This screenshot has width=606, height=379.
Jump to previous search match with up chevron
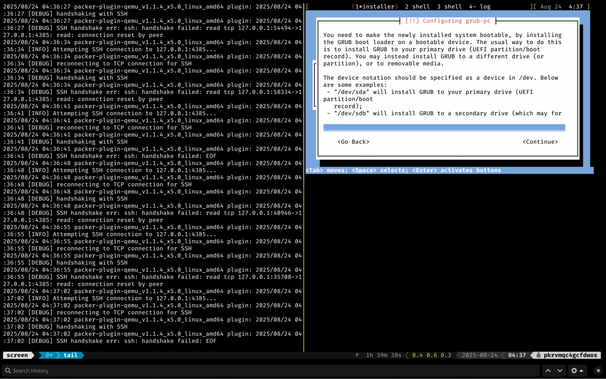(x=548, y=371)
